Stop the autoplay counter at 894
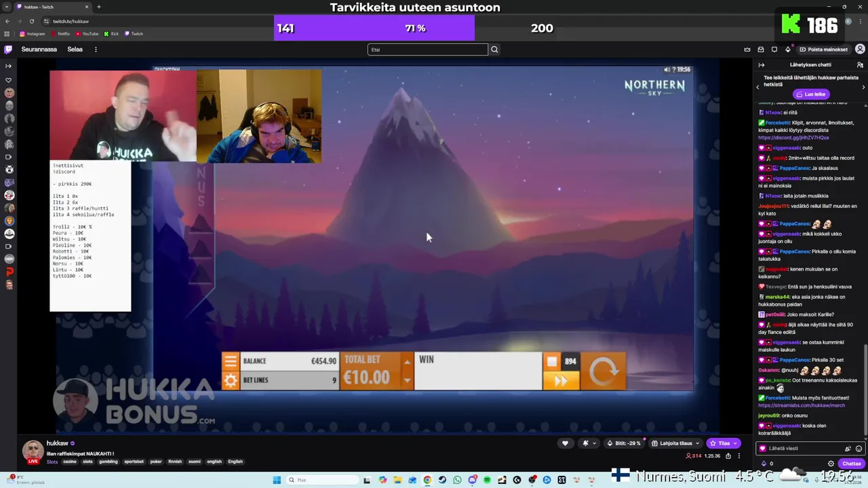The image size is (868, 488). click(553, 362)
